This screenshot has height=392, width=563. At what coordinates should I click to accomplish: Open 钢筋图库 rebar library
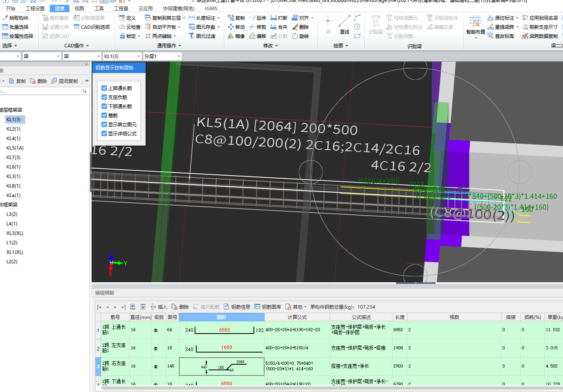(x=268, y=307)
